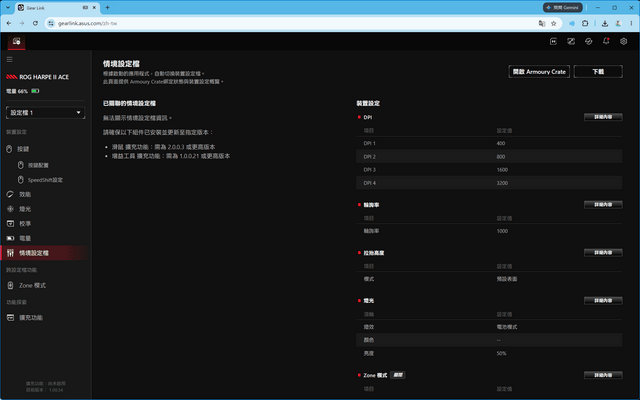Click the 輪詢率 value 1000
640x400 pixels.
click(502, 231)
